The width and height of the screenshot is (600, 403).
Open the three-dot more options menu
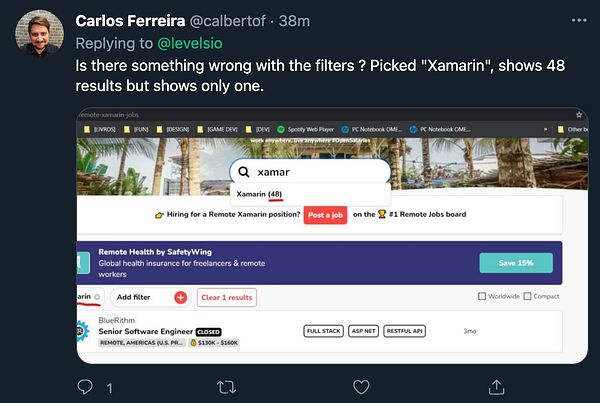tap(579, 20)
